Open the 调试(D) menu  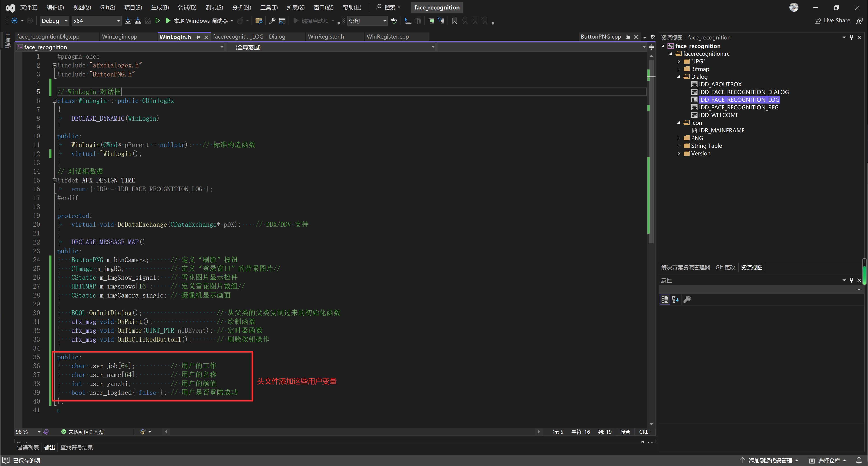click(x=187, y=7)
